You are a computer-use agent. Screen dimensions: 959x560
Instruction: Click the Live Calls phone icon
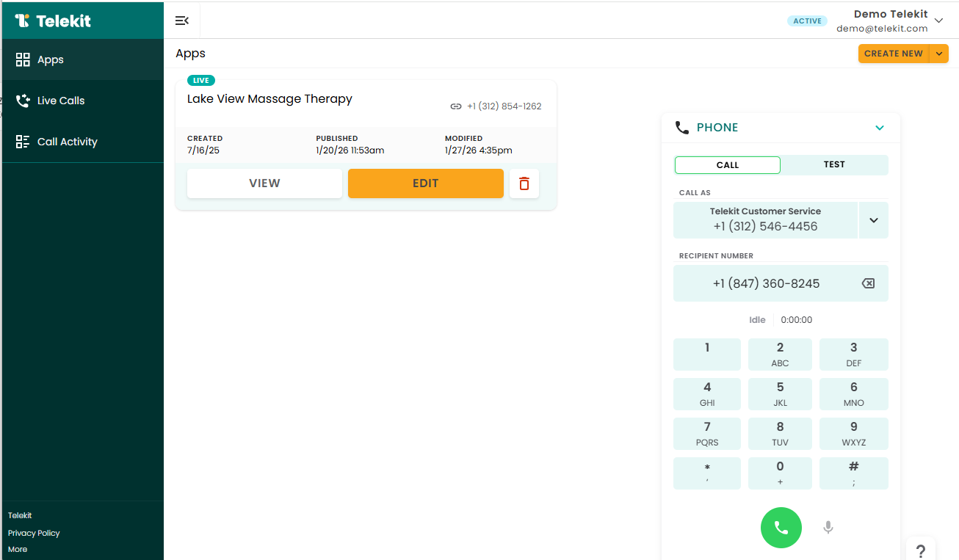point(23,101)
